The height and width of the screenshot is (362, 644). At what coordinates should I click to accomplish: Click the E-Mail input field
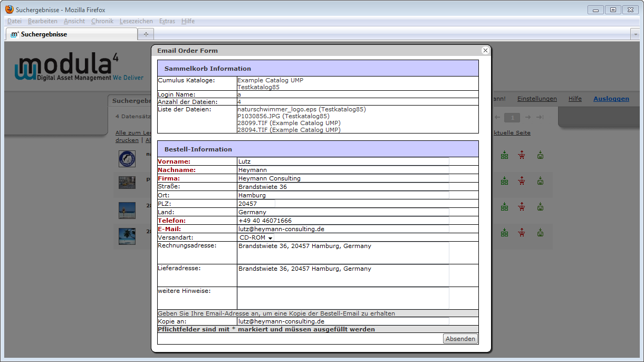pos(343,229)
